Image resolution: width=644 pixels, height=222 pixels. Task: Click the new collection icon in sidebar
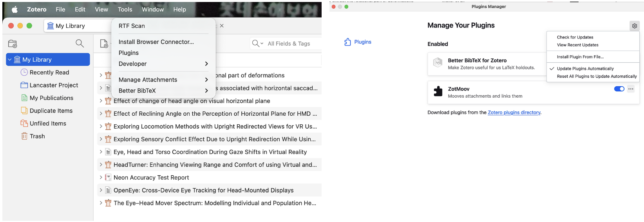[x=13, y=44]
